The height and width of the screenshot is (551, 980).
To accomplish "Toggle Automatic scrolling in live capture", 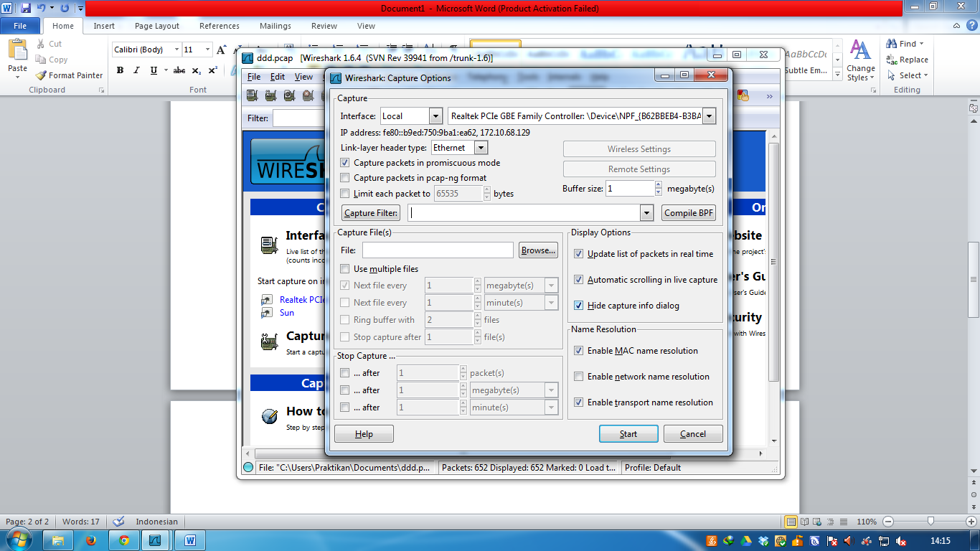I will pyautogui.click(x=579, y=280).
